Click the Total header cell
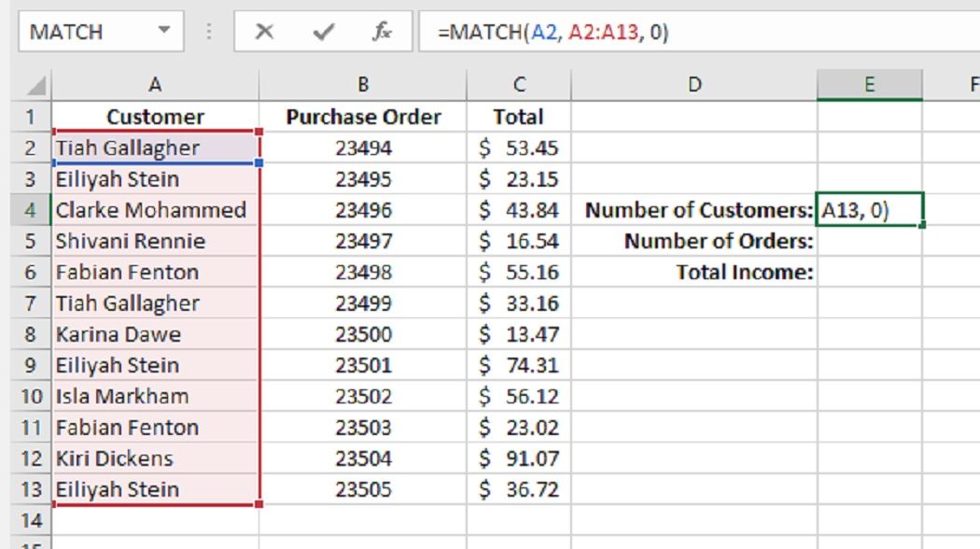This screenshot has height=549, width=980. pos(519,117)
